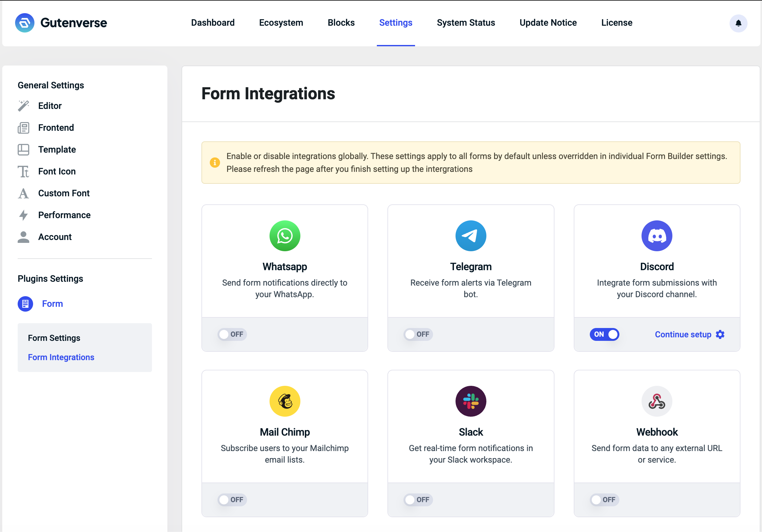Screen dimensions: 762x532
Task: Click Continue setup for Discord
Action: (x=683, y=334)
